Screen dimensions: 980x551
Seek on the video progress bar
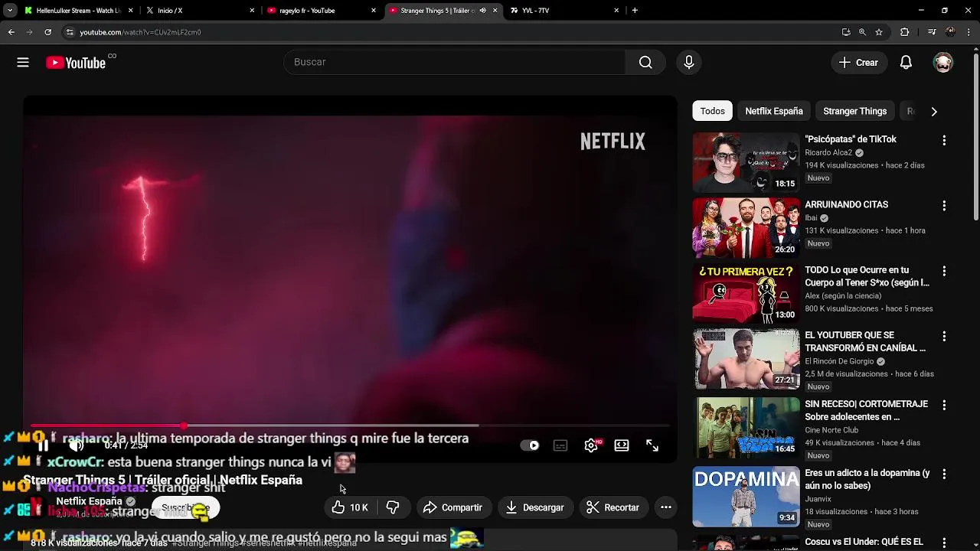tap(351, 425)
